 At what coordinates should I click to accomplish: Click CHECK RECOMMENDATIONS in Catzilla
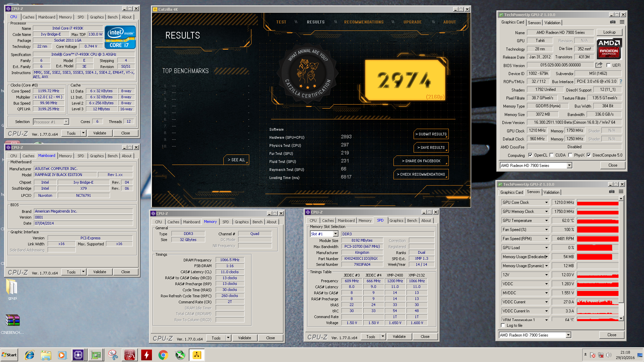tap(421, 174)
